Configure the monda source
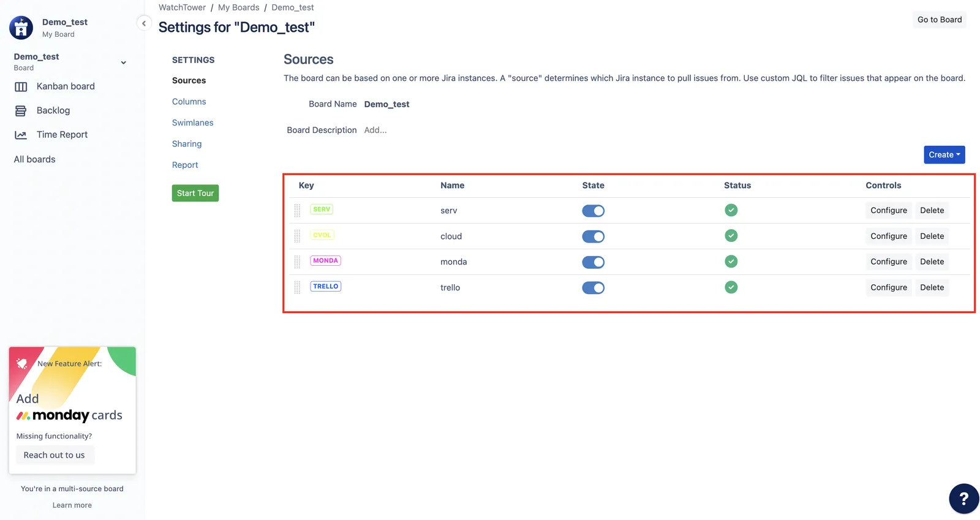Image resolution: width=980 pixels, height=520 pixels. [x=889, y=262]
